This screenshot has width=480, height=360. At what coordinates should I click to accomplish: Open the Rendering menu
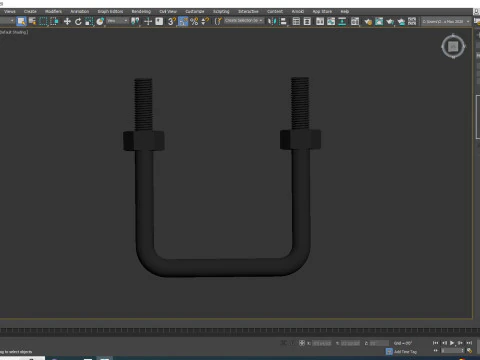tap(141, 11)
